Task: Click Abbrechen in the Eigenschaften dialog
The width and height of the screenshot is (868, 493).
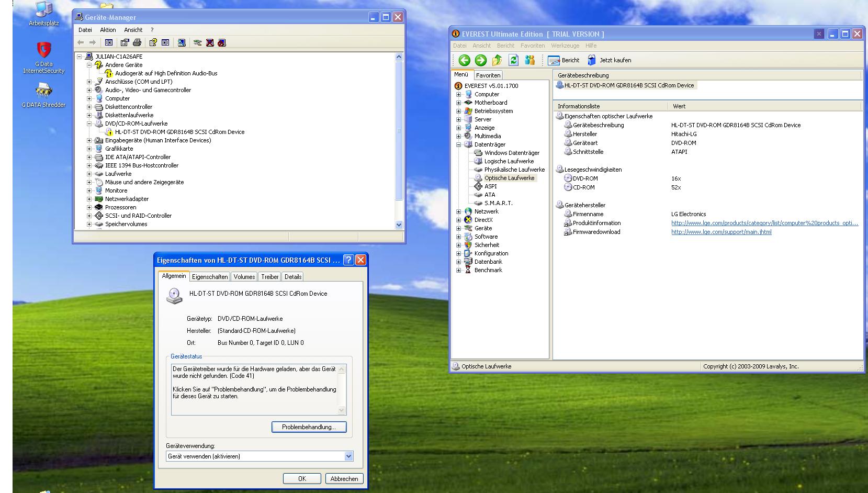Action: (x=344, y=479)
